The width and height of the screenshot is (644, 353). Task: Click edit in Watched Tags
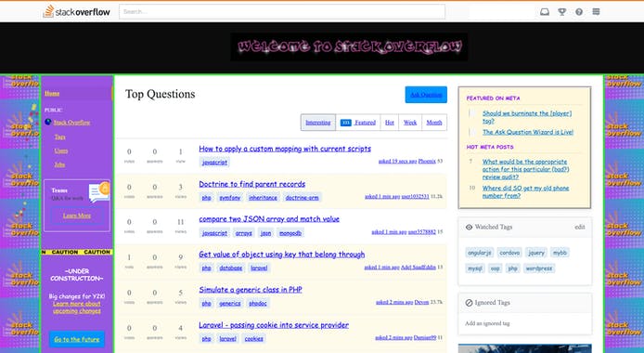580,227
